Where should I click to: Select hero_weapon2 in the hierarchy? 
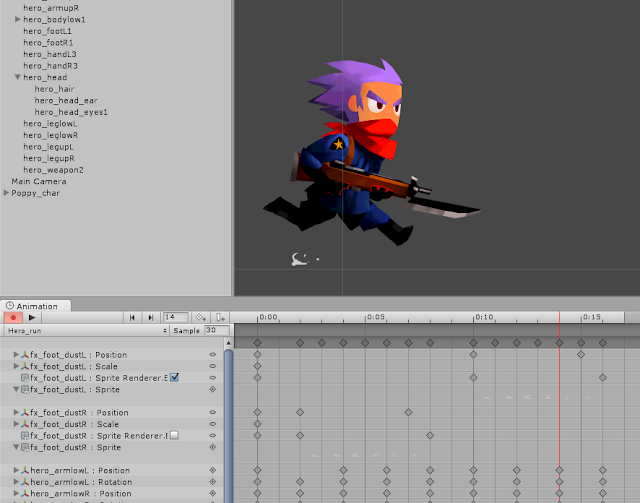53,170
